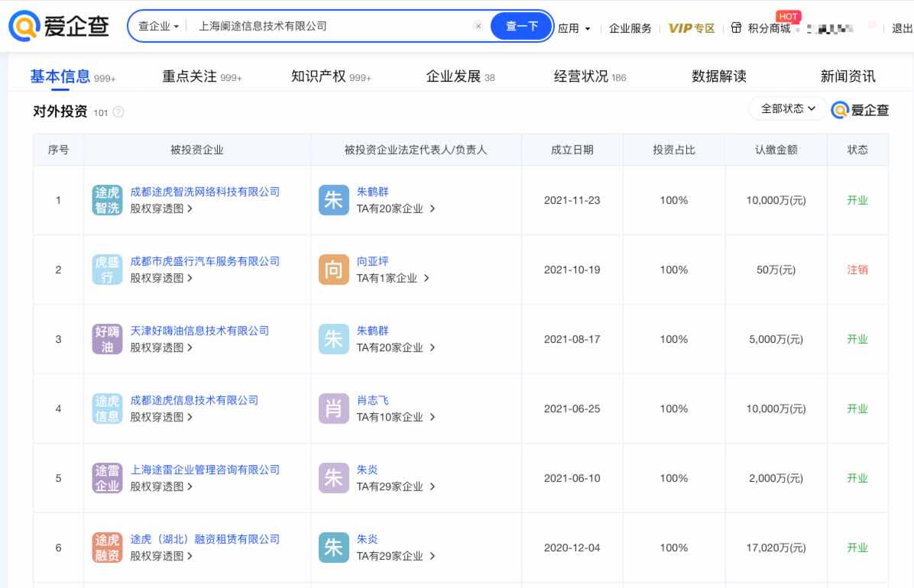Open 肖志飞 profile link
Screen dimensions: 914x588
click(x=372, y=400)
